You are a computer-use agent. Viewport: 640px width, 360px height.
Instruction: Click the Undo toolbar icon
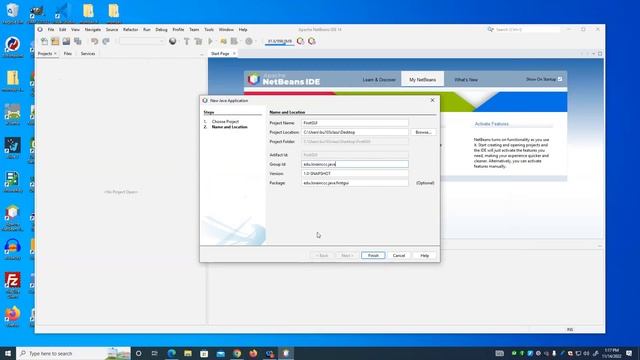click(94, 41)
